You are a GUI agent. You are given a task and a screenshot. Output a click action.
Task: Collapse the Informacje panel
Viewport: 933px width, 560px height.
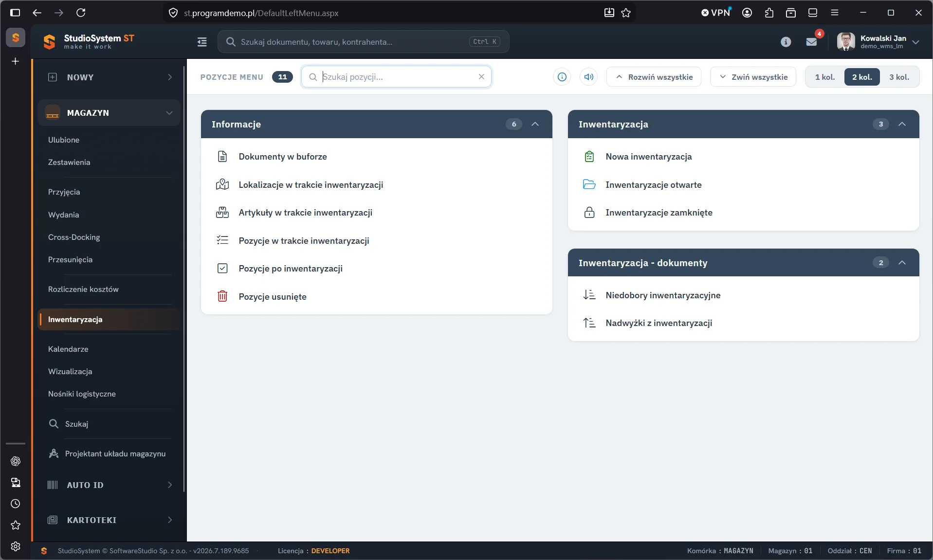[x=535, y=124]
